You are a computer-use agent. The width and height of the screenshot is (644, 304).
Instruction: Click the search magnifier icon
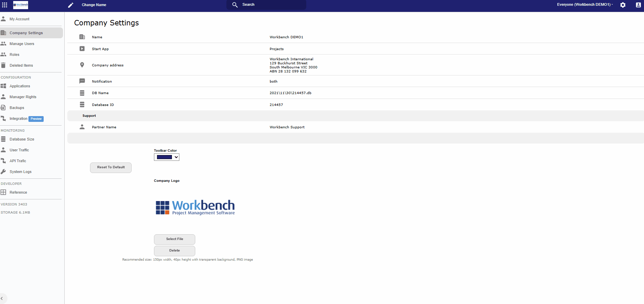coord(235,5)
